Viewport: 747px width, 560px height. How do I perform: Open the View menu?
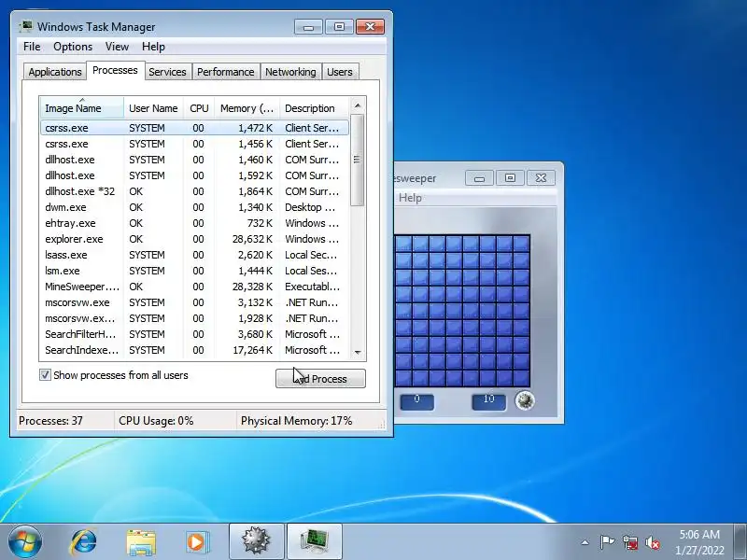coord(117,47)
